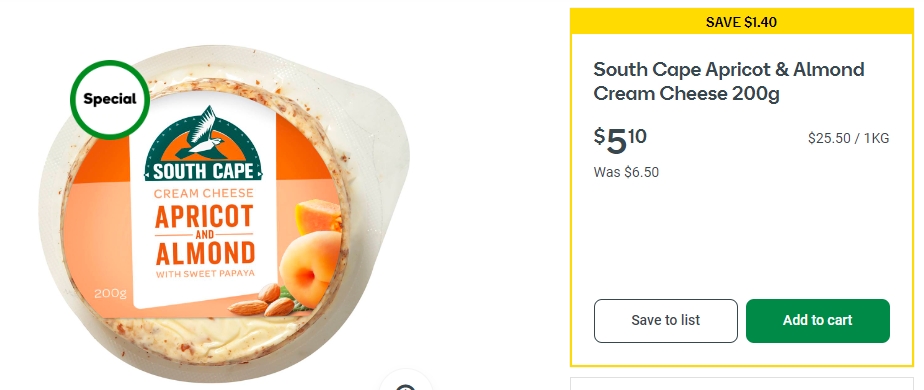Open the South Cape Apricot & Almond title
924x390 pixels.
click(x=728, y=81)
